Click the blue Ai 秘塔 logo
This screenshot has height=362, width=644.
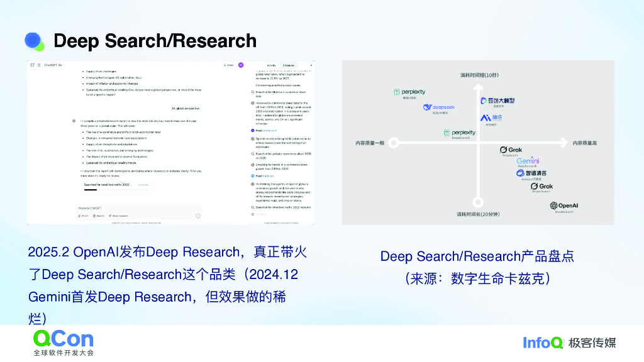491,119
